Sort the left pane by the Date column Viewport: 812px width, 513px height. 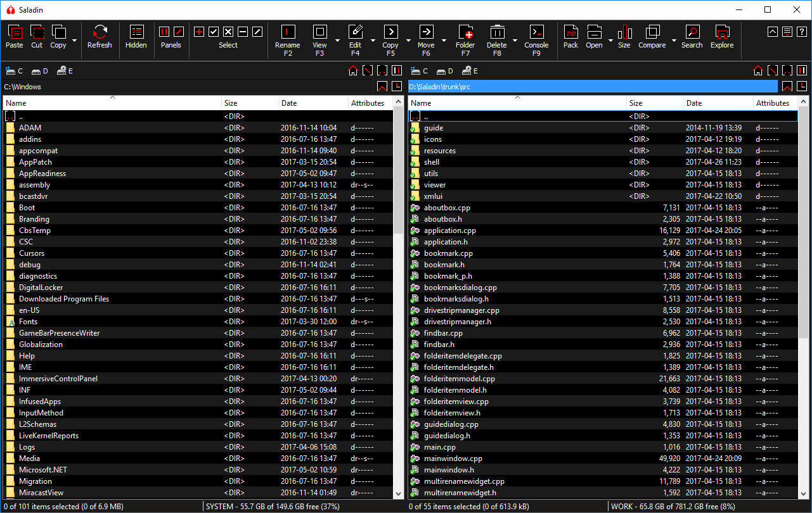pos(314,103)
